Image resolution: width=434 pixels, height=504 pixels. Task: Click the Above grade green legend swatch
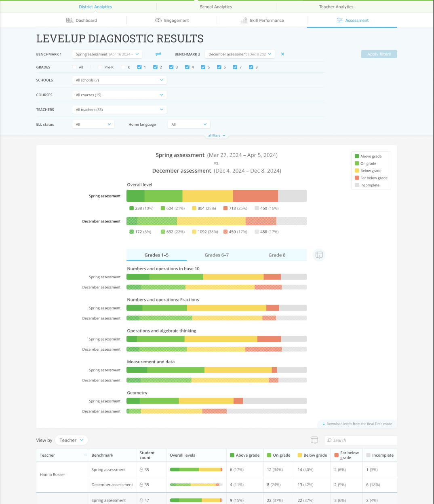[x=357, y=156]
